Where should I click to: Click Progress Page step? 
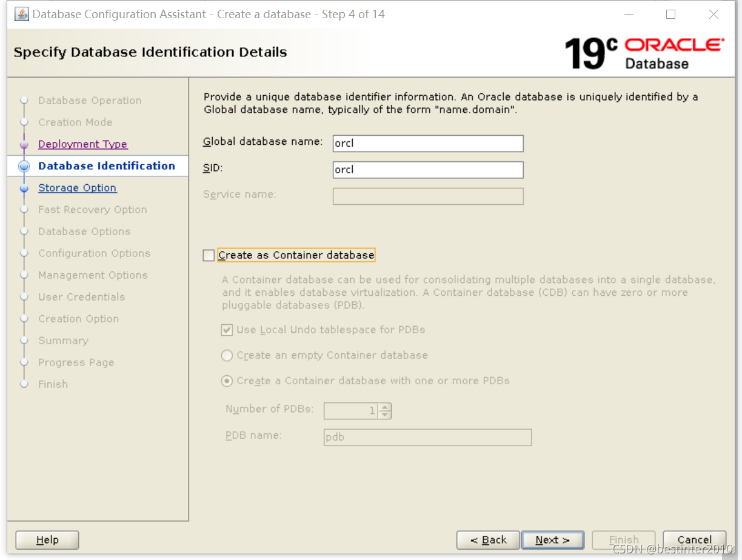76,362
